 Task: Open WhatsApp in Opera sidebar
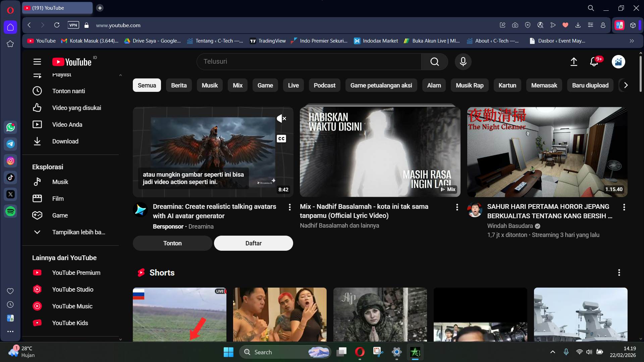[x=10, y=127]
